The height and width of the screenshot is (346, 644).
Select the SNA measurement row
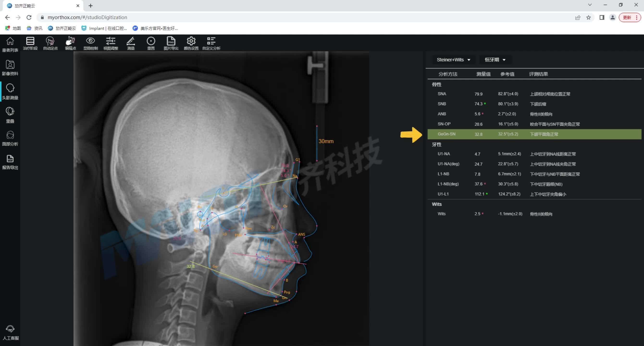point(534,94)
